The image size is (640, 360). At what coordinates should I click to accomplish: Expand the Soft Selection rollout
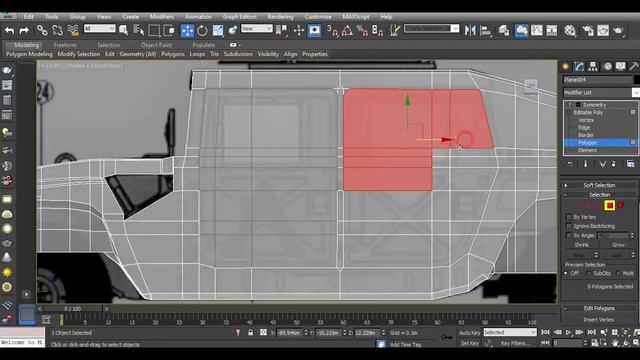pos(599,185)
